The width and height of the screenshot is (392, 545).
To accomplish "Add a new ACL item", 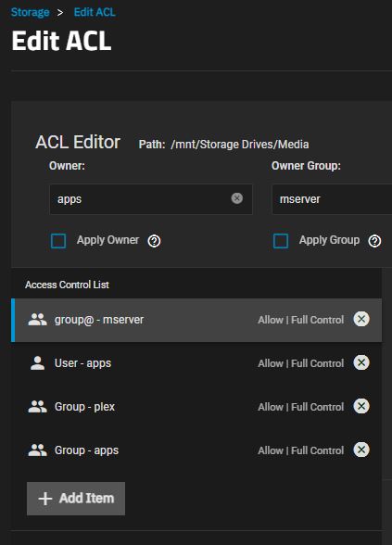I will pyautogui.click(x=76, y=499).
